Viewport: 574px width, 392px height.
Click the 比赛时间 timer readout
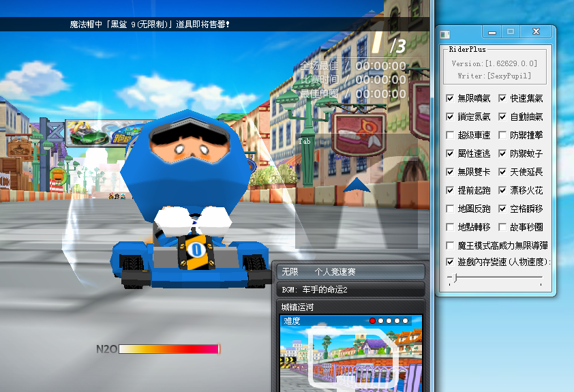(x=353, y=80)
